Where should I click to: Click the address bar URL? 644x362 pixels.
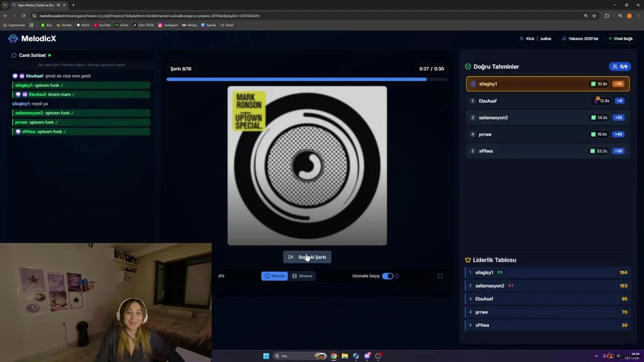pos(149,16)
